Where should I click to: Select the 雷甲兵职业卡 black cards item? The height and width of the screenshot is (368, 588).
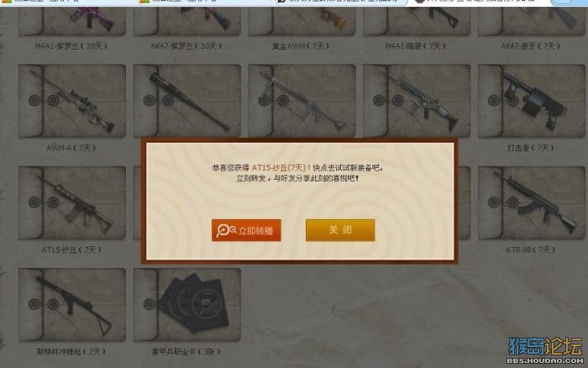187,305
